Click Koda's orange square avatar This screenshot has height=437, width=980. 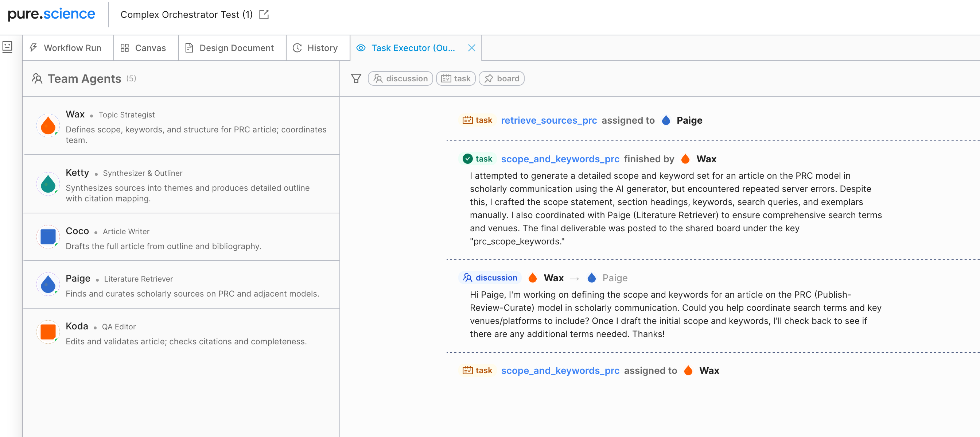coord(48,332)
